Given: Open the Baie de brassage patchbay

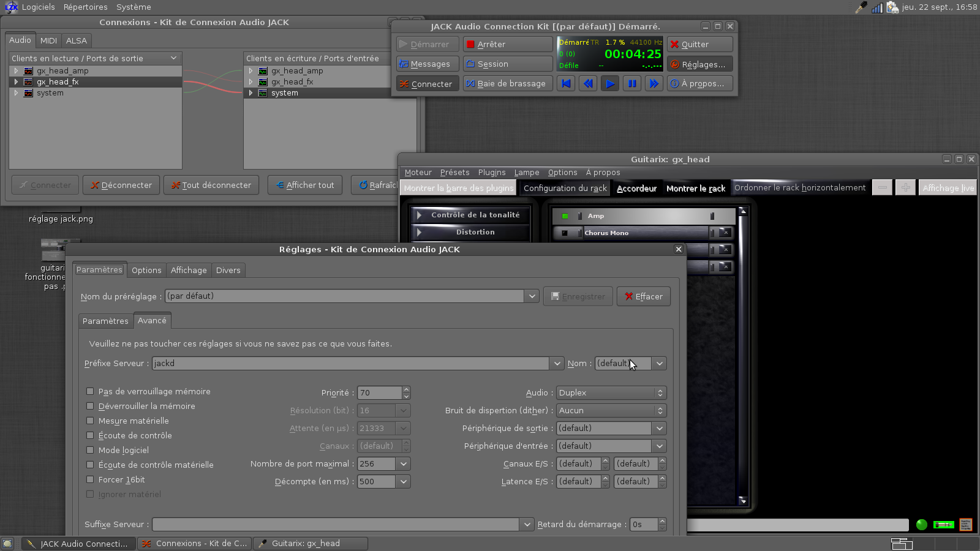Looking at the screenshot, I should tap(508, 84).
